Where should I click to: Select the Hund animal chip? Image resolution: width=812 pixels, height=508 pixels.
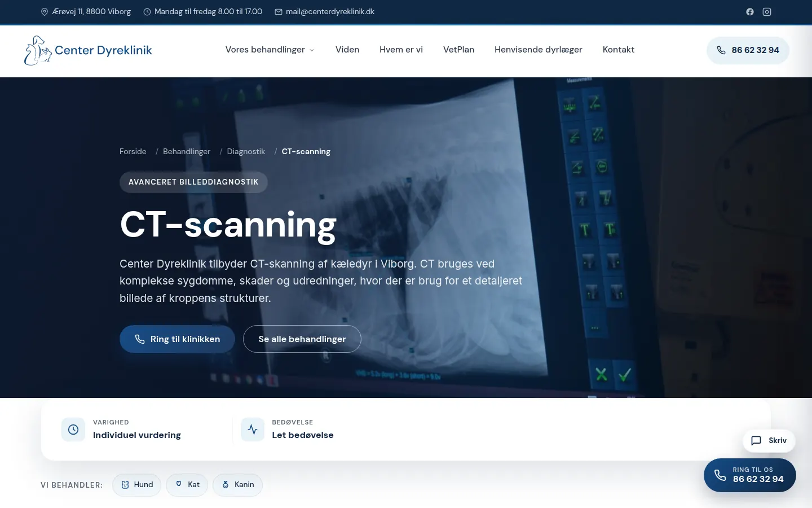tap(137, 485)
